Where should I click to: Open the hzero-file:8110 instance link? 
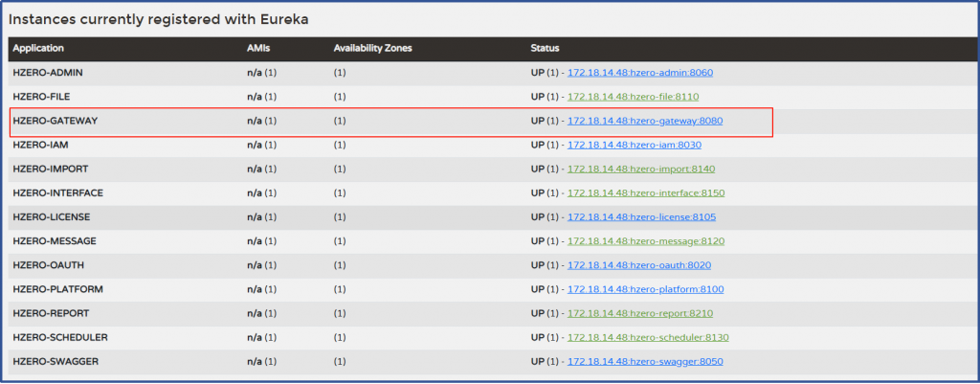[x=634, y=97]
